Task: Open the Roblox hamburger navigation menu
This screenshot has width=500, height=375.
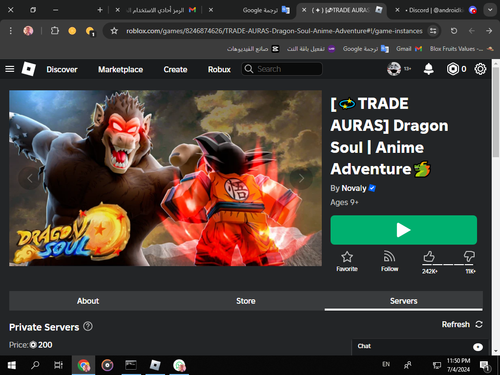Action: pyautogui.click(x=10, y=69)
